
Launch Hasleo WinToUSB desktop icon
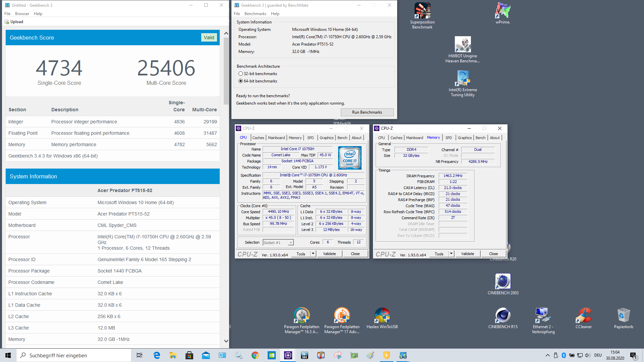[382, 318]
